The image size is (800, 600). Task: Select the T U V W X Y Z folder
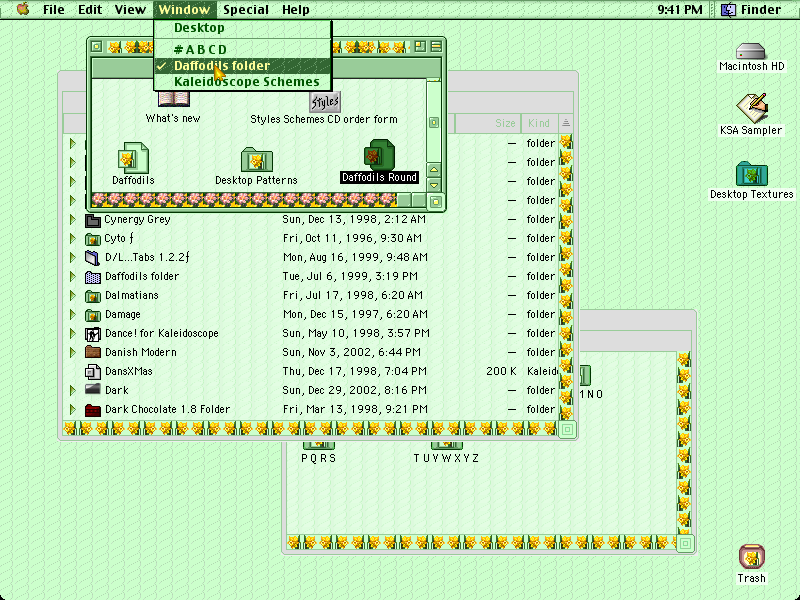(446, 445)
